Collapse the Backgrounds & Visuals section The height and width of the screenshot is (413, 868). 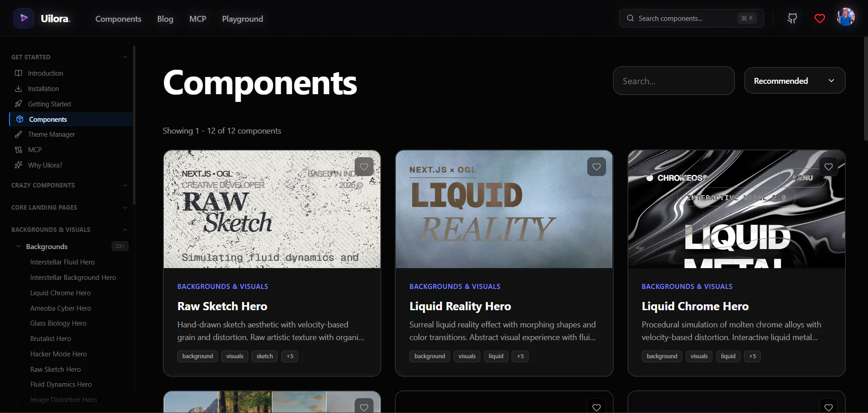pyautogui.click(x=125, y=230)
